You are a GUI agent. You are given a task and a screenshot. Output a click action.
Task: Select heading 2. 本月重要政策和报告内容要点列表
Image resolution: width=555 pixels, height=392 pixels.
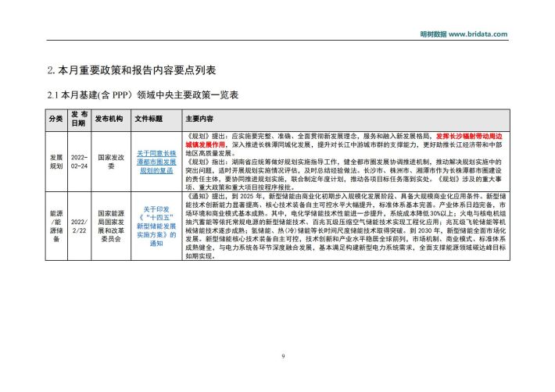point(131,70)
